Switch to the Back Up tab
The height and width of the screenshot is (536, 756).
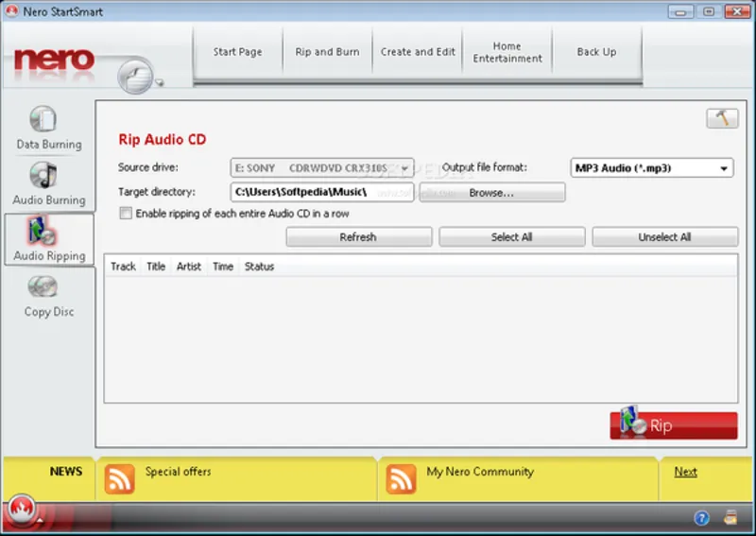(x=596, y=52)
